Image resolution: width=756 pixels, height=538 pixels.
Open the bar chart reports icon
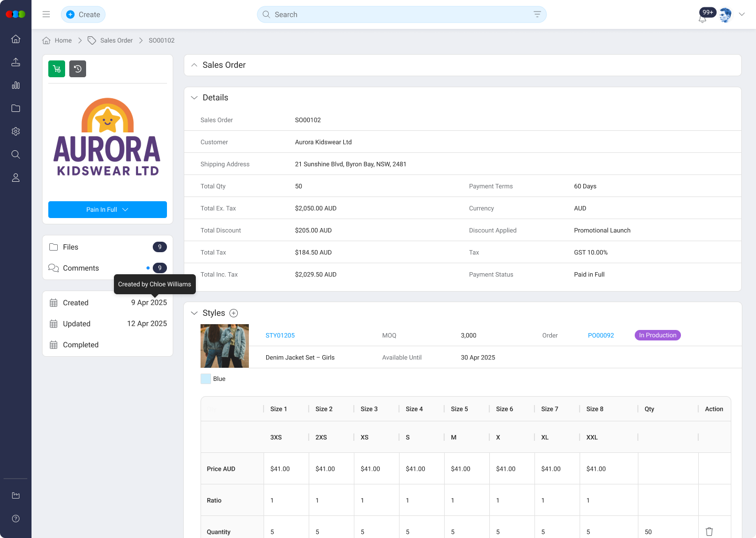16,85
